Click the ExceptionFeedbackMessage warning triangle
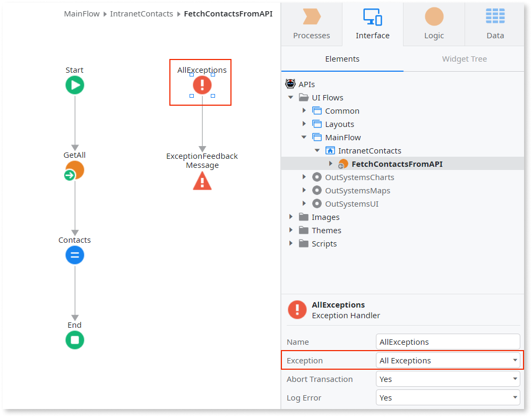532x417 pixels. [202, 182]
